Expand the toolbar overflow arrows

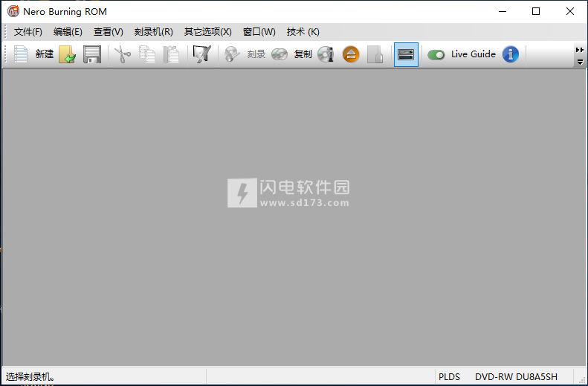pos(580,50)
